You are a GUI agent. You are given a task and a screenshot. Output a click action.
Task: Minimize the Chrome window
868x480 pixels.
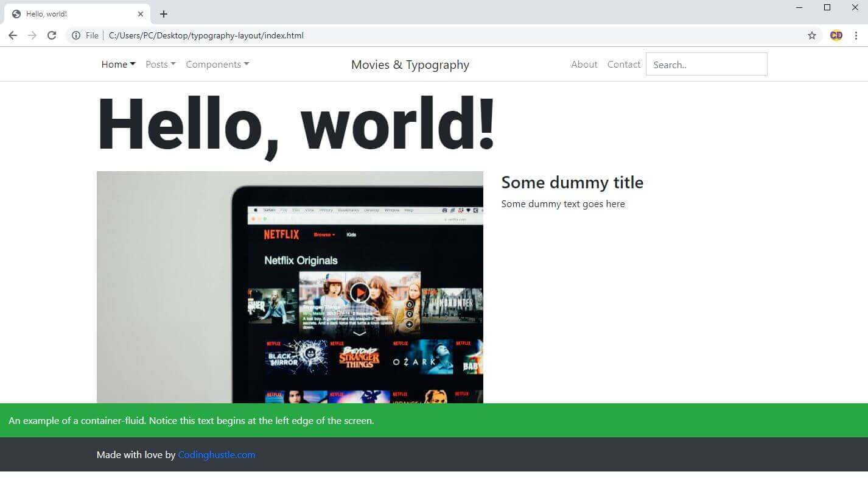coord(799,7)
